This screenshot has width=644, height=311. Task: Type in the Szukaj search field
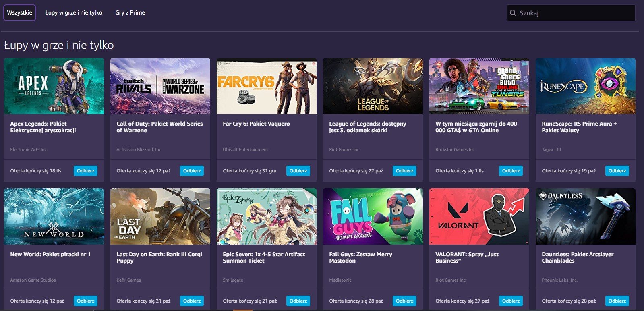click(x=574, y=13)
